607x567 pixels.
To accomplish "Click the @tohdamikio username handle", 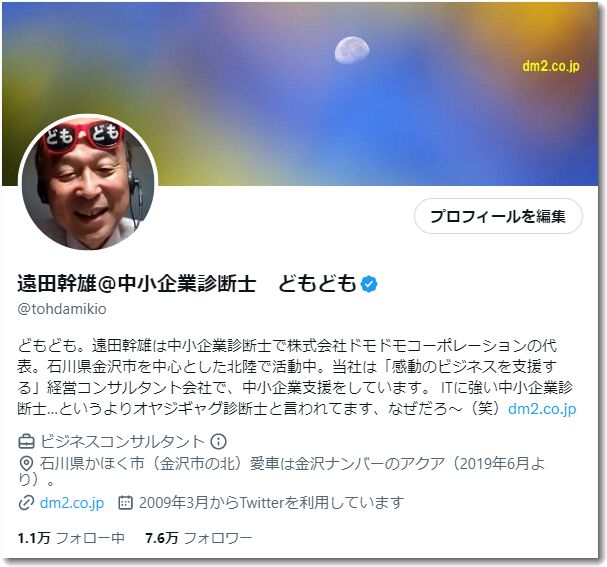I will [62, 309].
